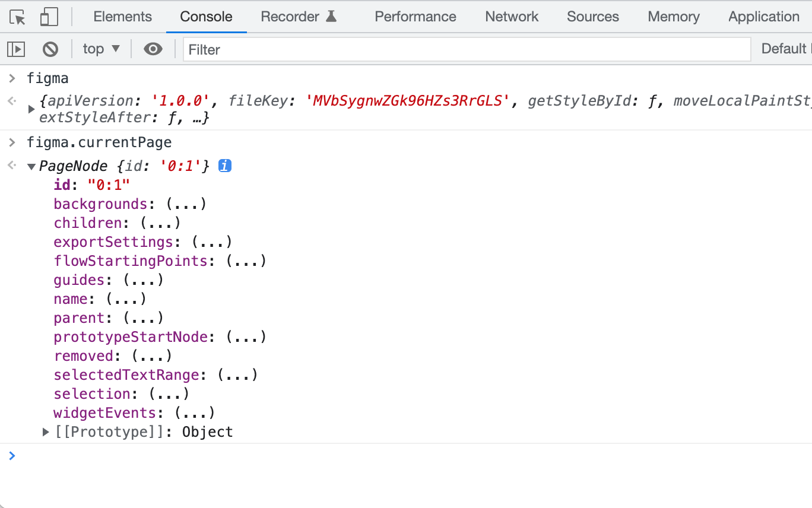Expand the figma object output

(31, 109)
